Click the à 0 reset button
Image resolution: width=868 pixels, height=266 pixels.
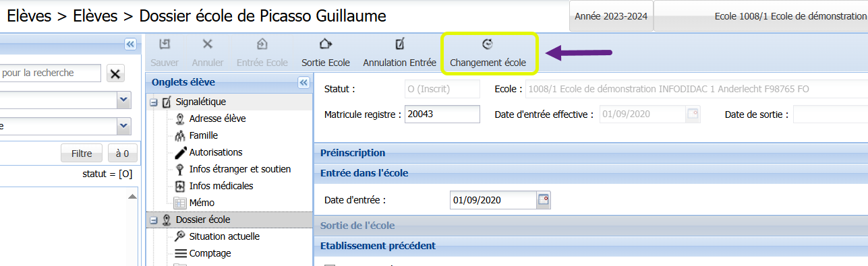tap(123, 154)
